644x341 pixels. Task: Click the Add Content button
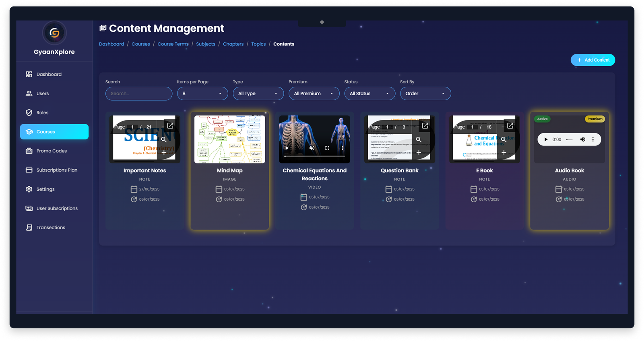592,60
